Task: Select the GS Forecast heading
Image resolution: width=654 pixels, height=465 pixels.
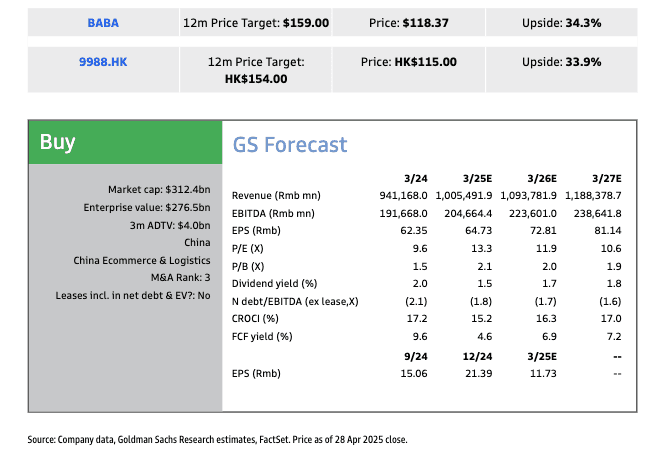Action: [290, 145]
